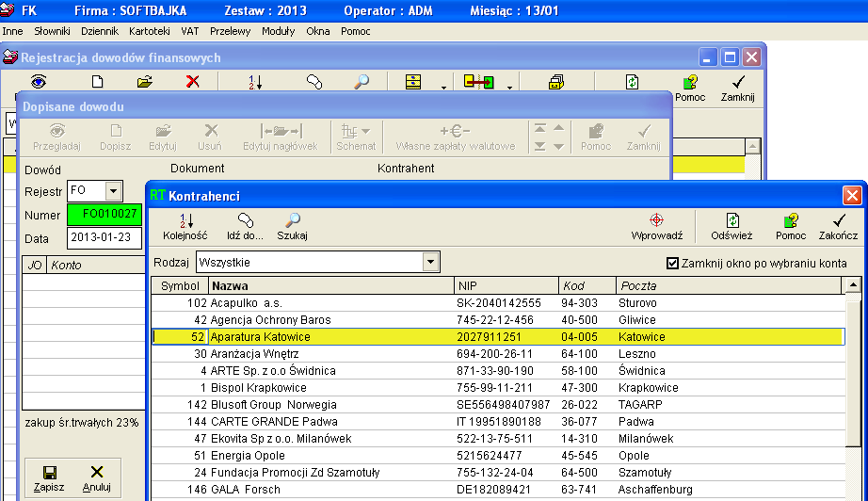Sort contractors by Nazwa column header
This screenshot has height=501, width=868.
tap(331, 285)
